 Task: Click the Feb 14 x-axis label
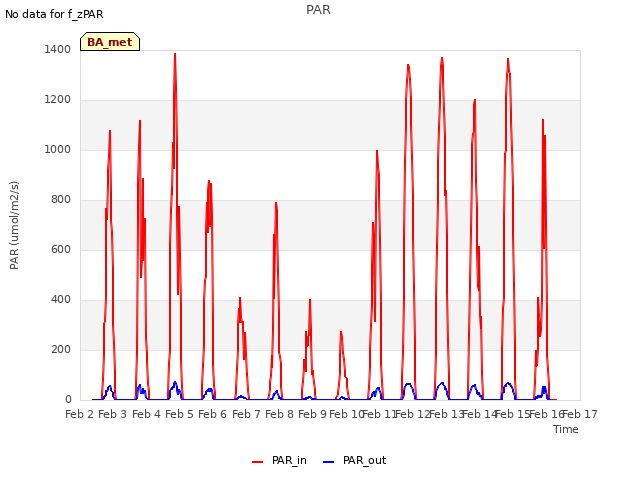coord(479,414)
